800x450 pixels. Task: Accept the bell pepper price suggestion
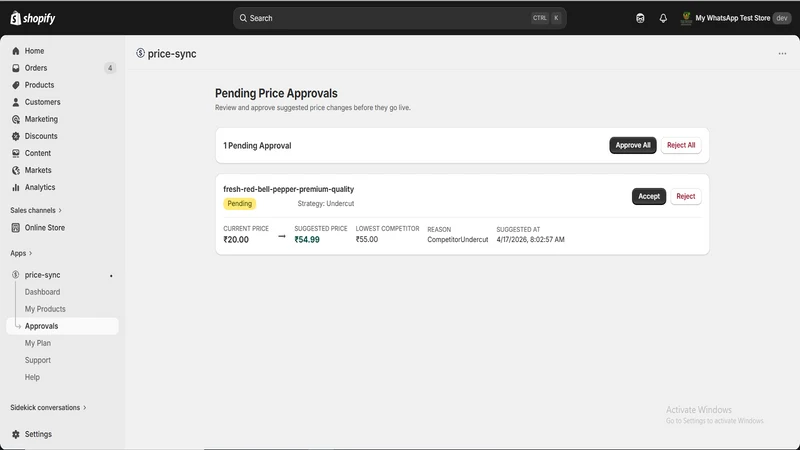[649, 196]
